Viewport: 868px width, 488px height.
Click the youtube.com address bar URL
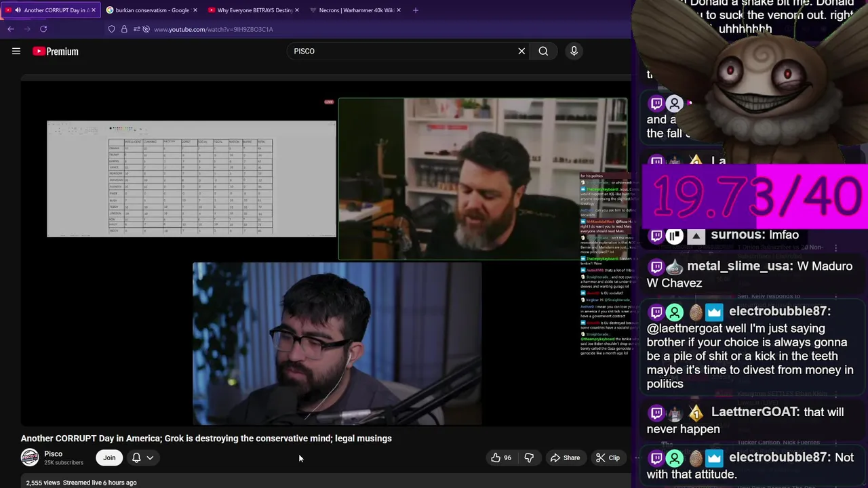213,29
